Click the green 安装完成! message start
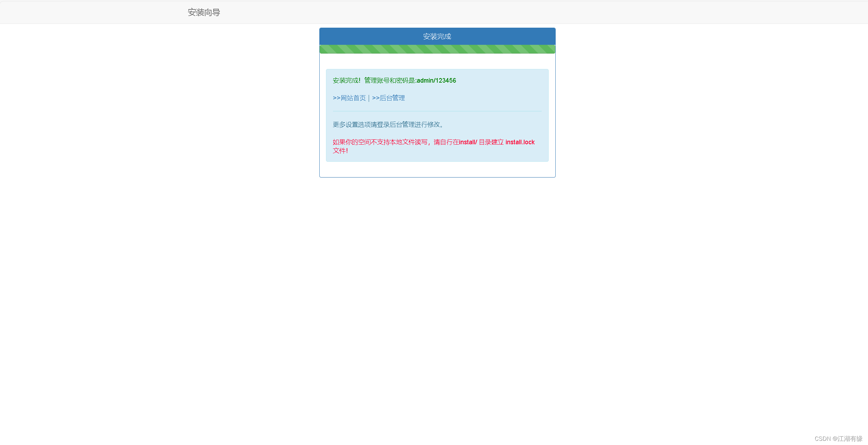 (x=346, y=81)
